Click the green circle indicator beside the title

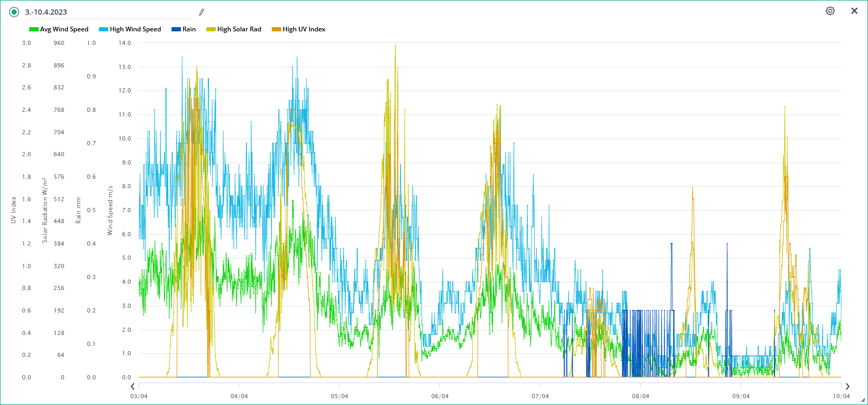click(14, 12)
